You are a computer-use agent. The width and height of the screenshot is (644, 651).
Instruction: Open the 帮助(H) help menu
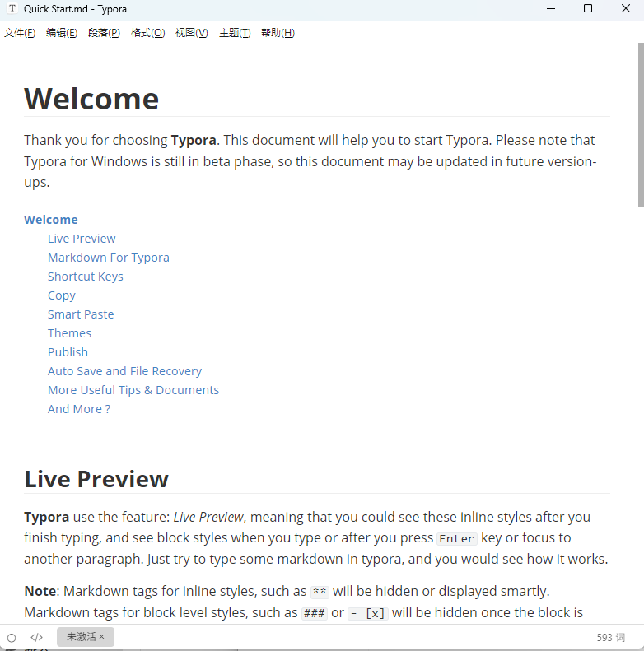(278, 33)
